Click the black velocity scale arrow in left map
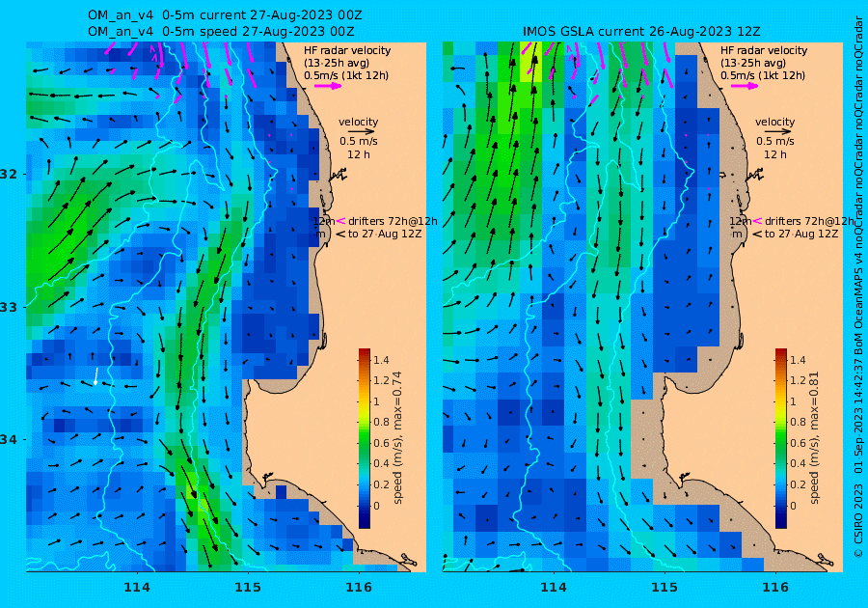 (x=362, y=132)
